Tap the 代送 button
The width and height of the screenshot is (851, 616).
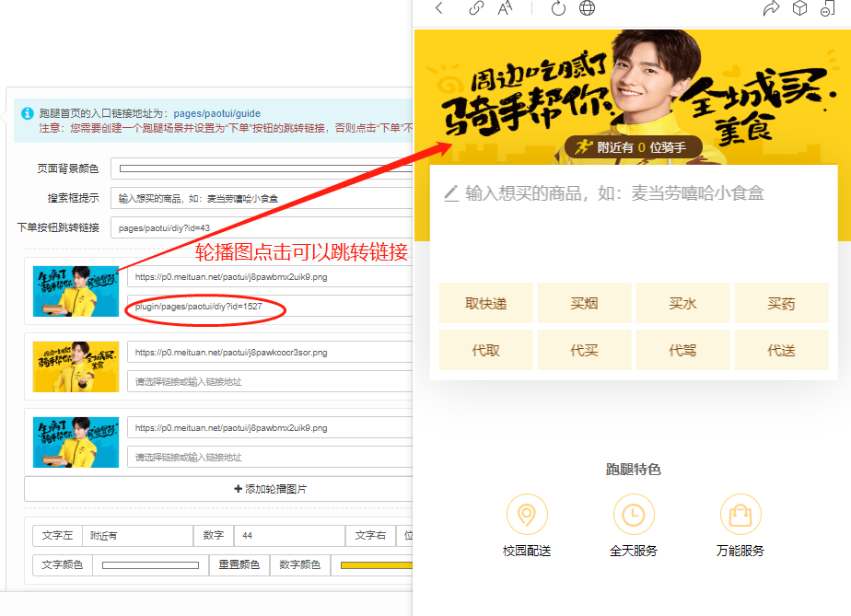click(x=782, y=350)
